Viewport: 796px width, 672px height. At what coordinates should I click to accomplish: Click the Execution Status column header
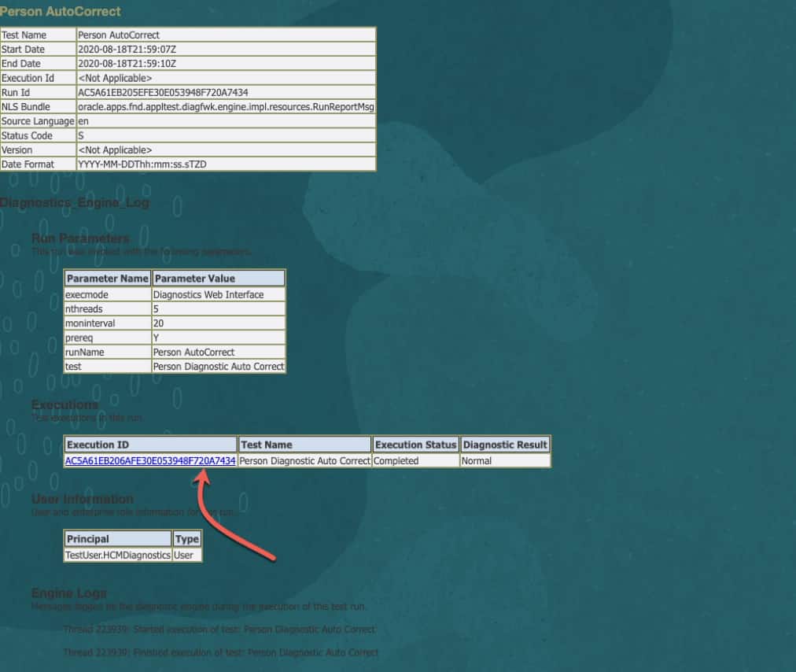(416, 445)
